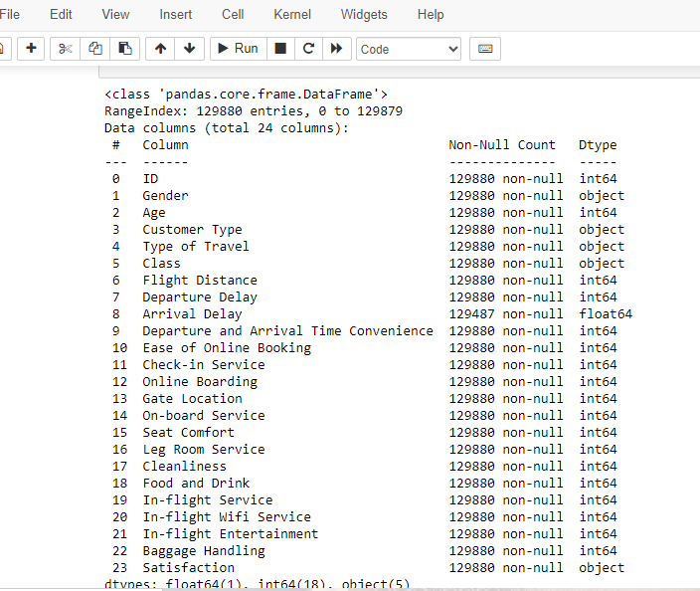Run the selected cell

[x=239, y=48]
